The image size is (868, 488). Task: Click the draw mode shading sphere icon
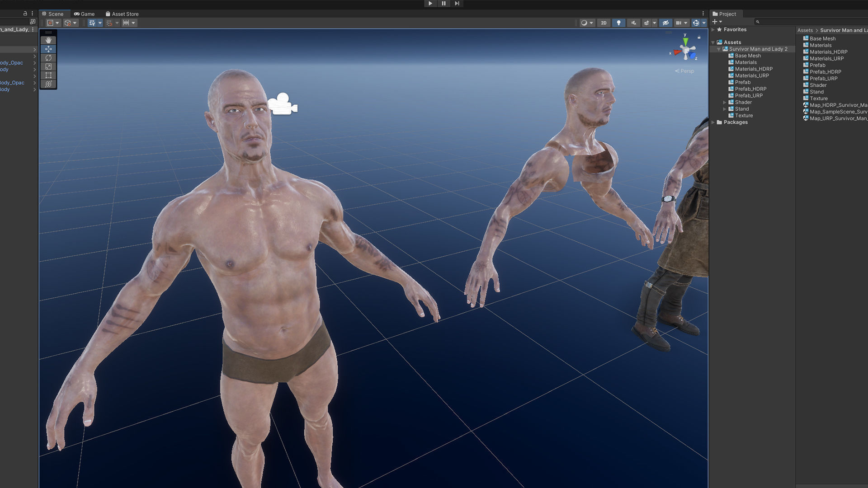pyautogui.click(x=584, y=23)
